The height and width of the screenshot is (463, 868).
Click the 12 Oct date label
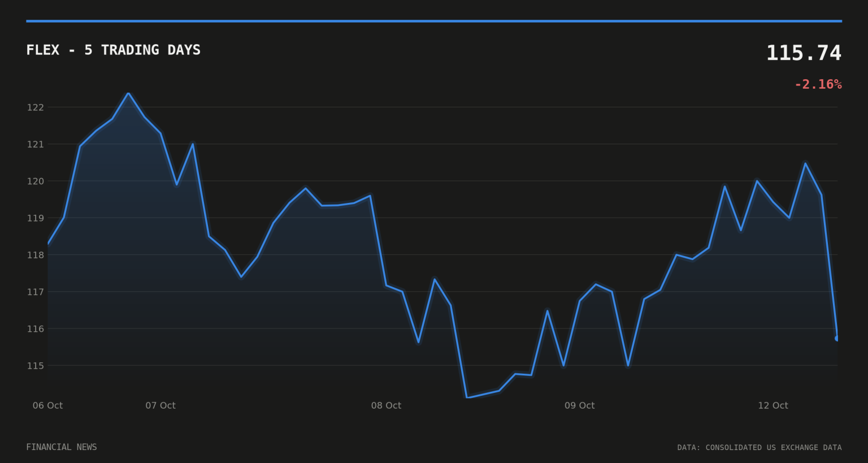772,405
